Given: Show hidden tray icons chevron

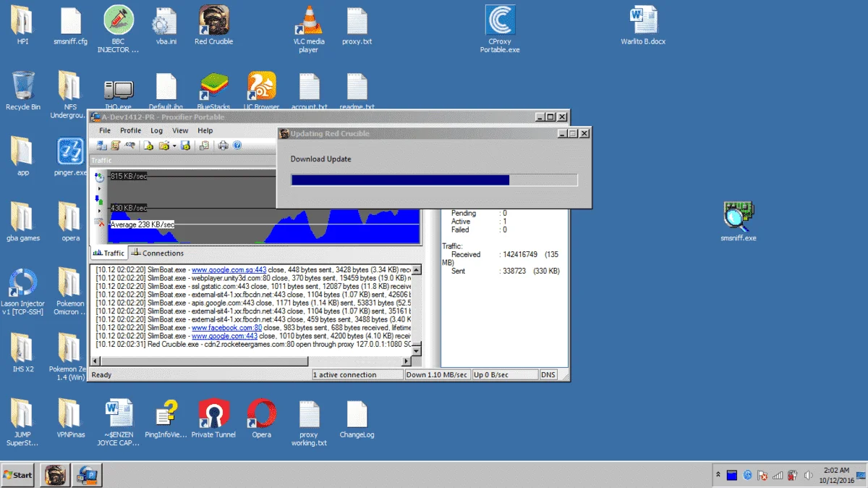Looking at the screenshot, I should pos(718,475).
